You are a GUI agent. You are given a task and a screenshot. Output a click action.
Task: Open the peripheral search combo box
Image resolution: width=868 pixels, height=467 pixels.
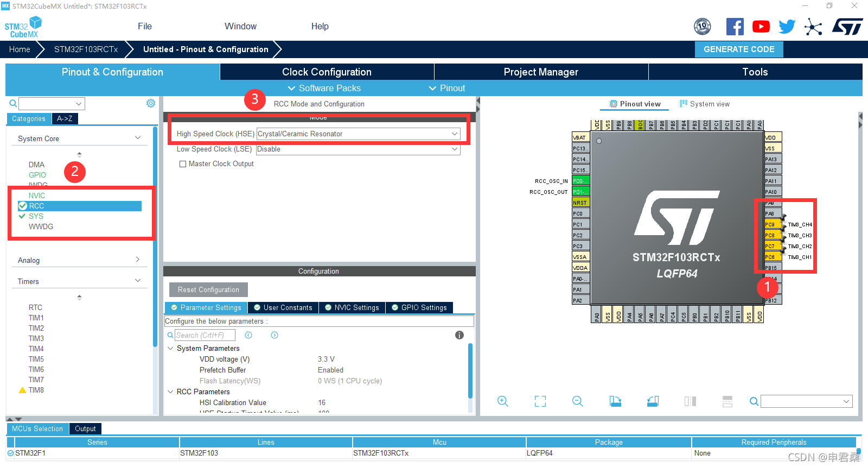pyautogui.click(x=52, y=103)
